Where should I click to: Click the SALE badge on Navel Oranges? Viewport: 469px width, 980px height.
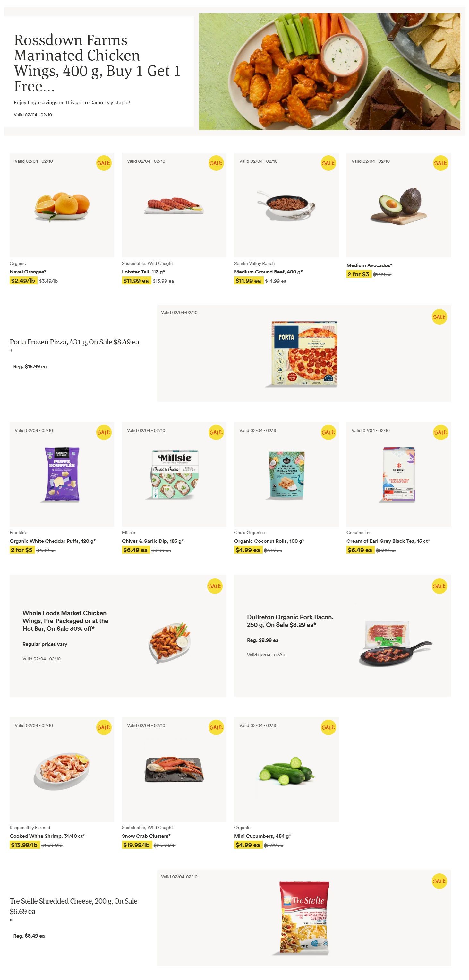point(104,163)
